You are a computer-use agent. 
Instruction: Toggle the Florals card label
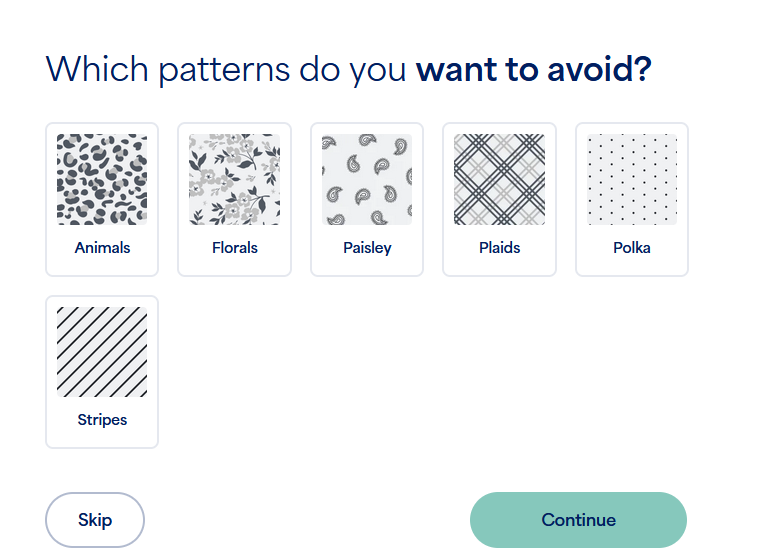[235, 247]
